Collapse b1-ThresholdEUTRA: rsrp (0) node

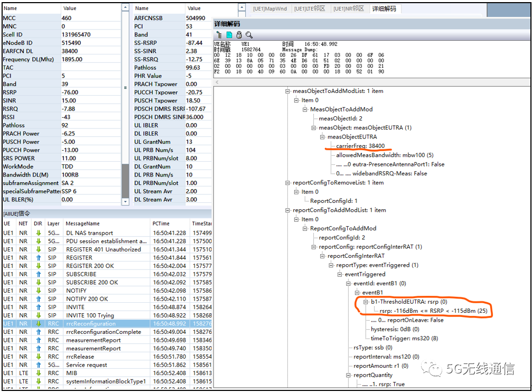[x=366, y=302]
